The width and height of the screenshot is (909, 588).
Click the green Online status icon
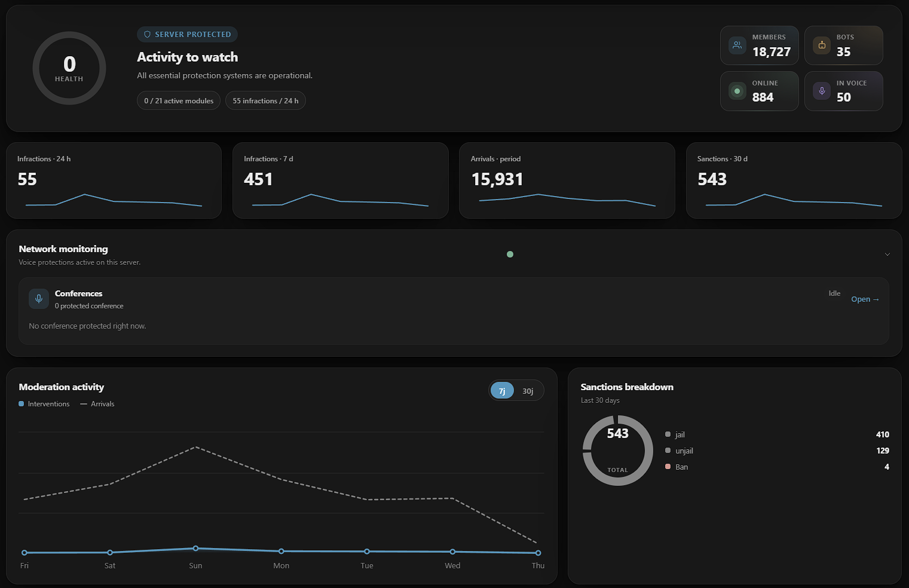pyautogui.click(x=737, y=91)
